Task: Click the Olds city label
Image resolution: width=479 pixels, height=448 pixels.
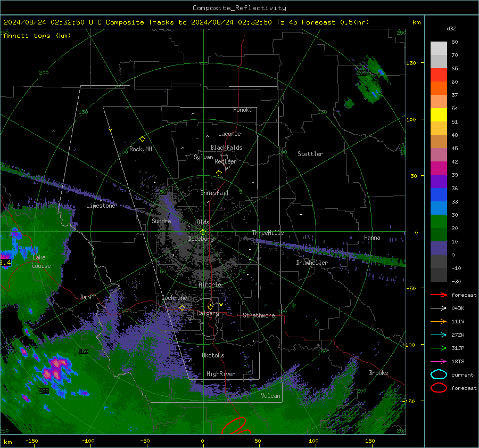Action: 203,222
